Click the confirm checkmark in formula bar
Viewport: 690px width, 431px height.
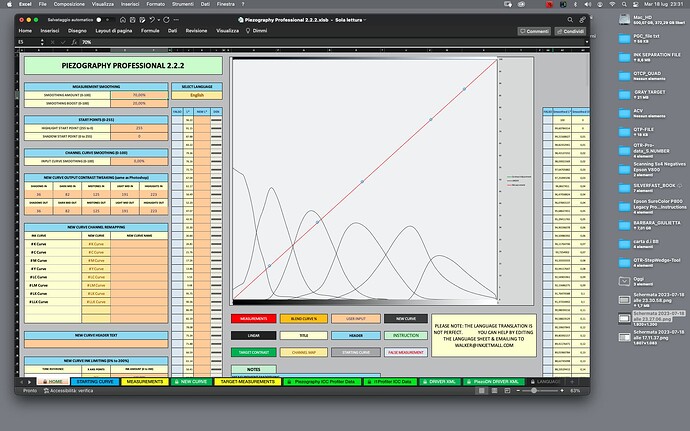click(x=63, y=42)
